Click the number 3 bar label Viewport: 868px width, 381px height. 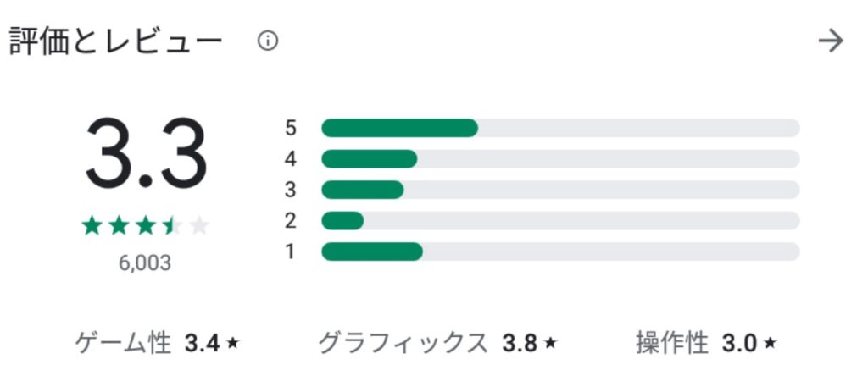click(291, 190)
